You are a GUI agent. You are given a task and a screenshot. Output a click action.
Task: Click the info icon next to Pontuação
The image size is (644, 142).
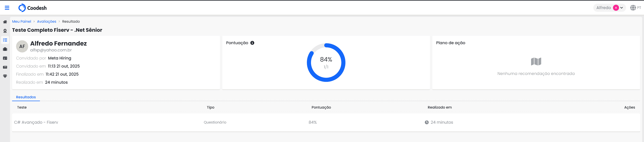click(x=252, y=43)
